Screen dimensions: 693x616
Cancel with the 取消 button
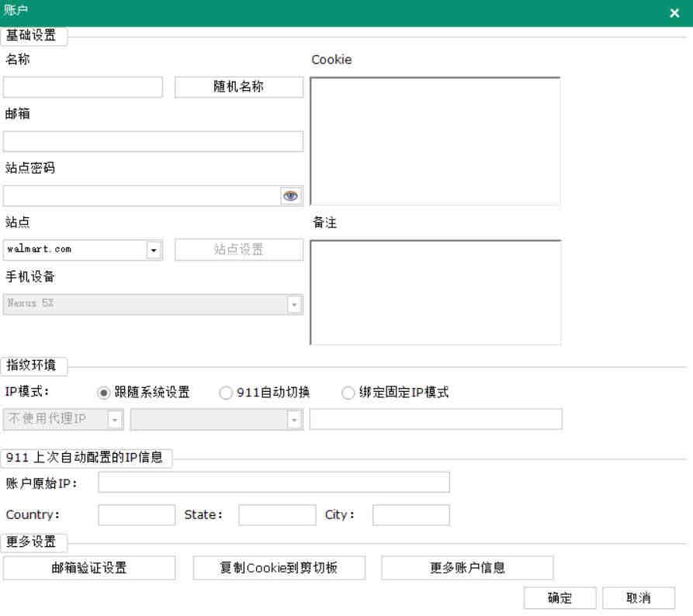point(639,598)
